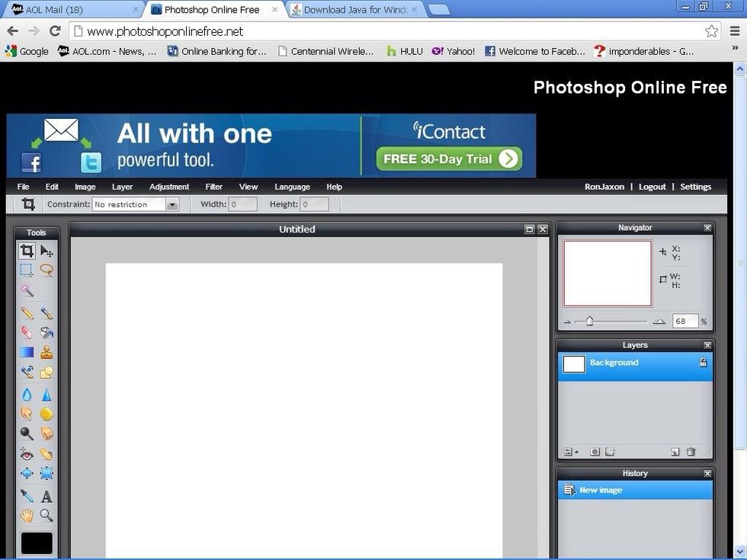Select the Pencil tool
The height and width of the screenshot is (560, 747).
click(x=27, y=313)
